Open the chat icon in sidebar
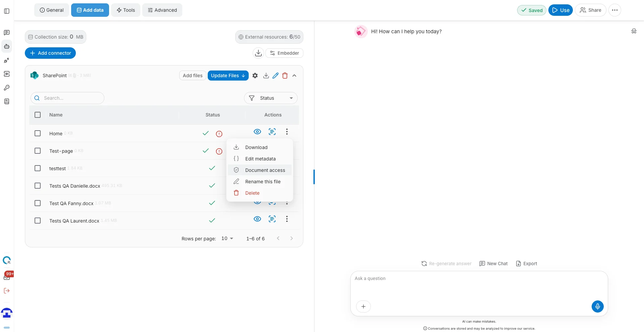The height and width of the screenshot is (332, 644). [x=7, y=33]
